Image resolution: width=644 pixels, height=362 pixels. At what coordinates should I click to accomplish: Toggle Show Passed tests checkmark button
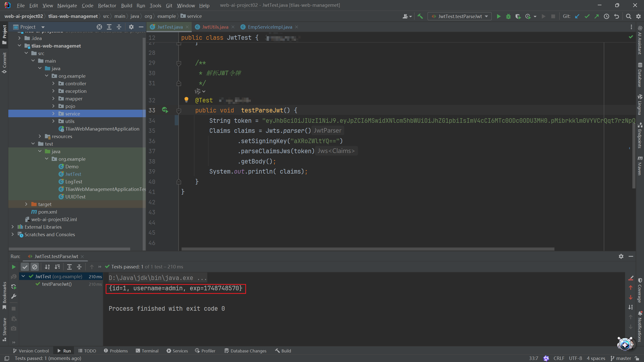[25, 267]
